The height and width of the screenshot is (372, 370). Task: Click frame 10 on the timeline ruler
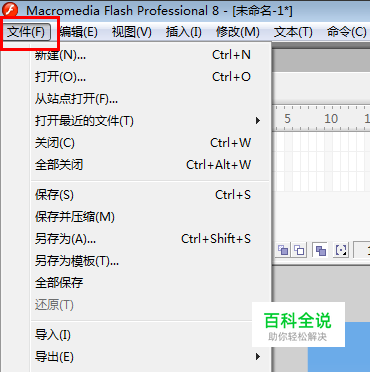(331, 118)
